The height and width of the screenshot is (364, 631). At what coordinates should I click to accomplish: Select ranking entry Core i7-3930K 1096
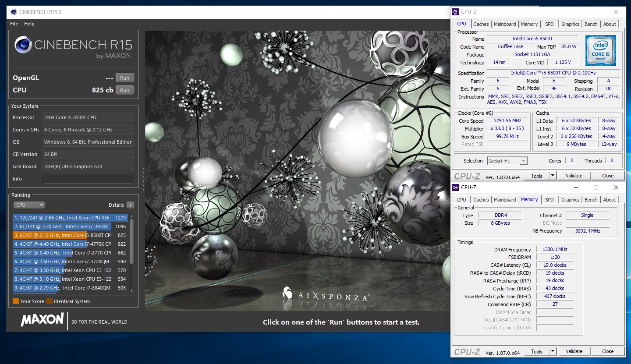point(70,226)
